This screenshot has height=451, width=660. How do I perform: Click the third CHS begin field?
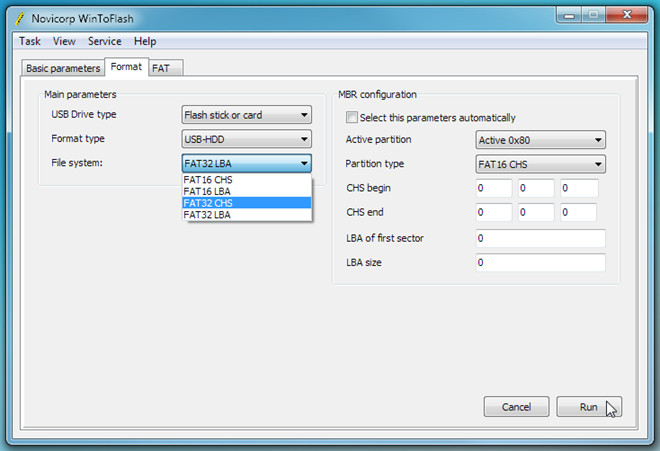pos(579,188)
